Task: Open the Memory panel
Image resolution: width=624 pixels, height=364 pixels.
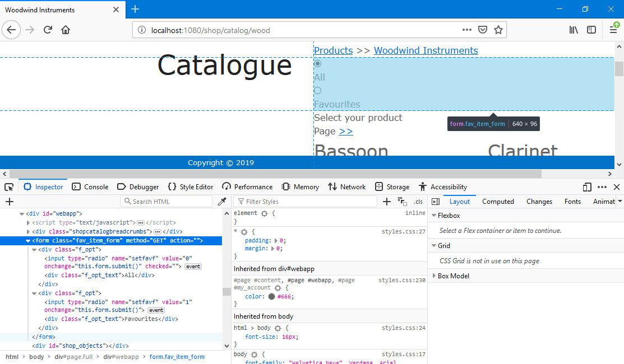Action: (x=301, y=187)
